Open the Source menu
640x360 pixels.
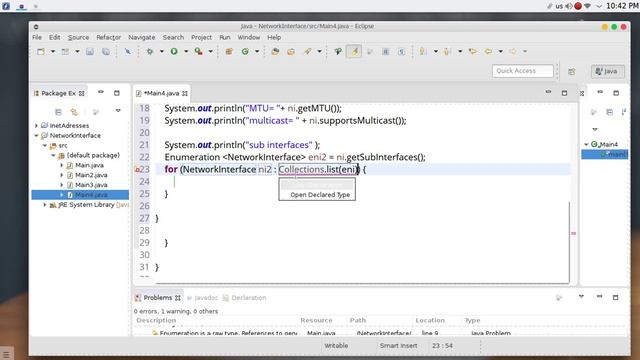(x=78, y=37)
